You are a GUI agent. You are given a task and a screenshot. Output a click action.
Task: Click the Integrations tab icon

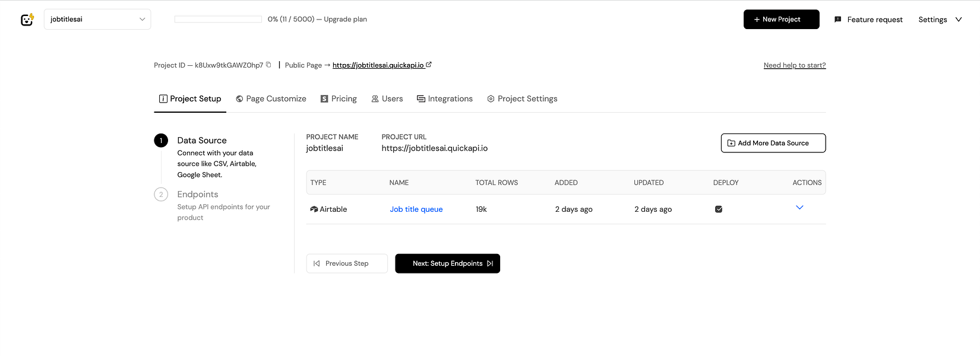(x=421, y=99)
